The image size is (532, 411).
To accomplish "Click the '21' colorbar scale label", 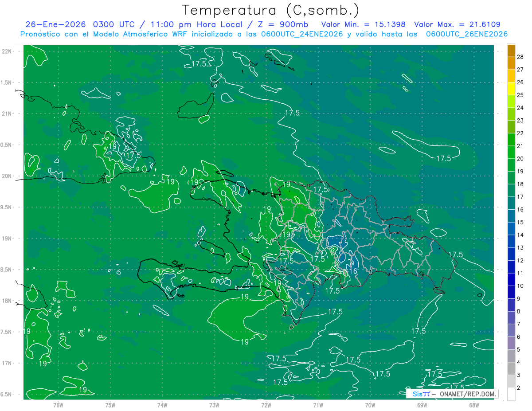I will pyautogui.click(x=520, y=146).
